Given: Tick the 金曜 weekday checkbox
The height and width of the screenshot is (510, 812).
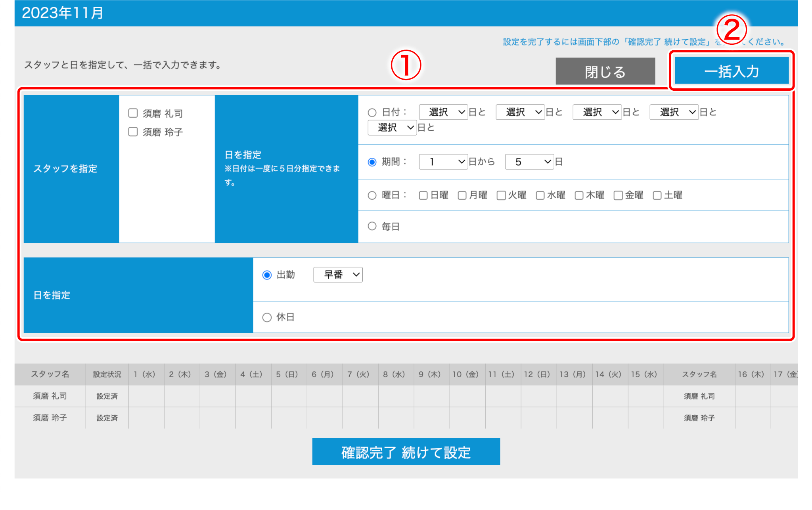Looking at the screenshot, I should tap(618, 195).
